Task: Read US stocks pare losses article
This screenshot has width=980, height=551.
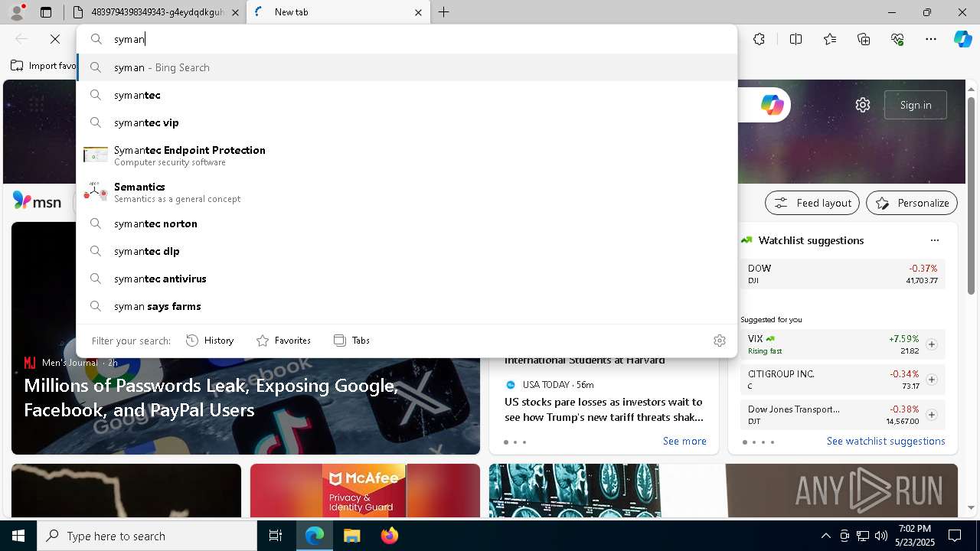Action: (604, 409)
